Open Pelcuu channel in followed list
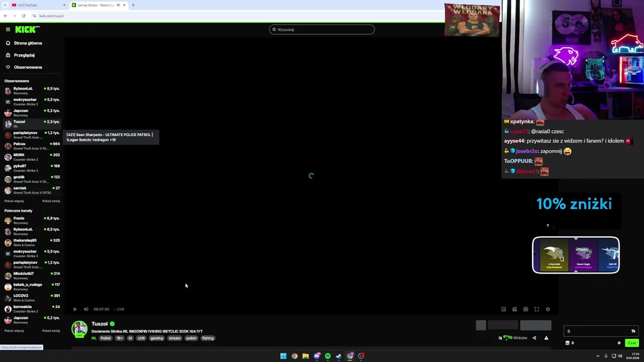This screenshot has width=644, height=362. pyautogui.click(x=32, y=146)
